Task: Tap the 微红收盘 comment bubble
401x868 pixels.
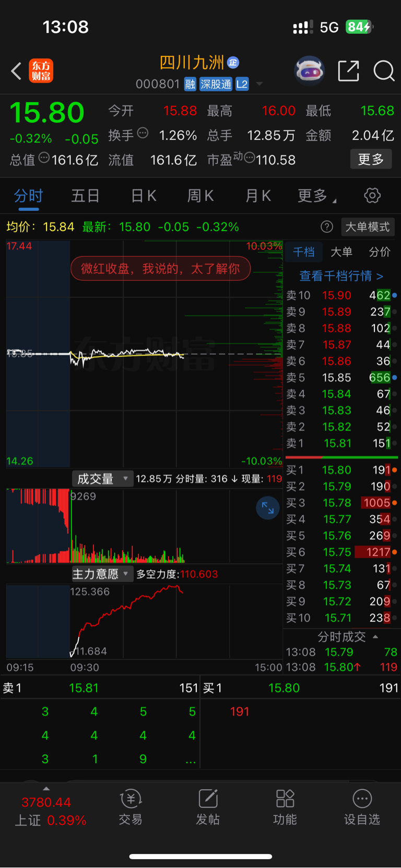Action: point(161,269)
